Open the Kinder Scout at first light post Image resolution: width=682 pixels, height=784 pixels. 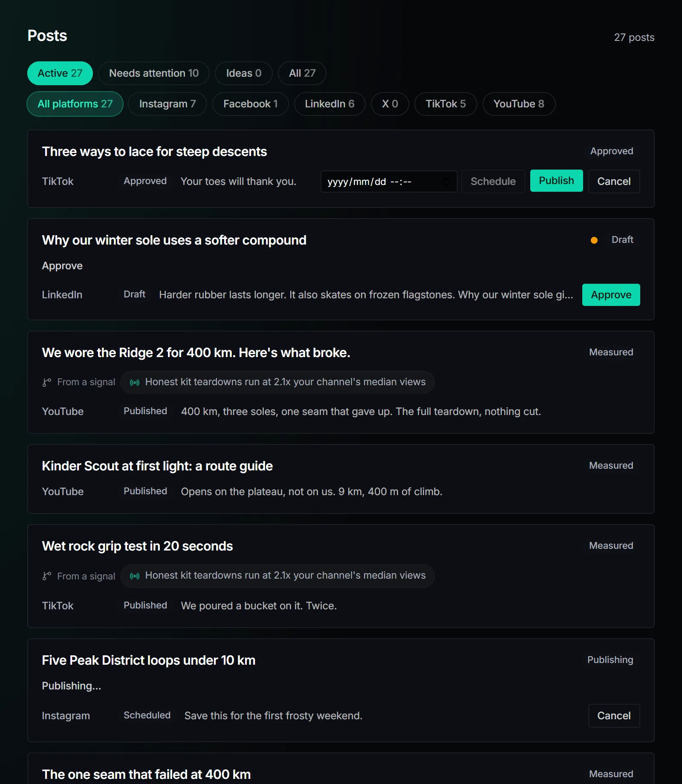pos(157,466)
